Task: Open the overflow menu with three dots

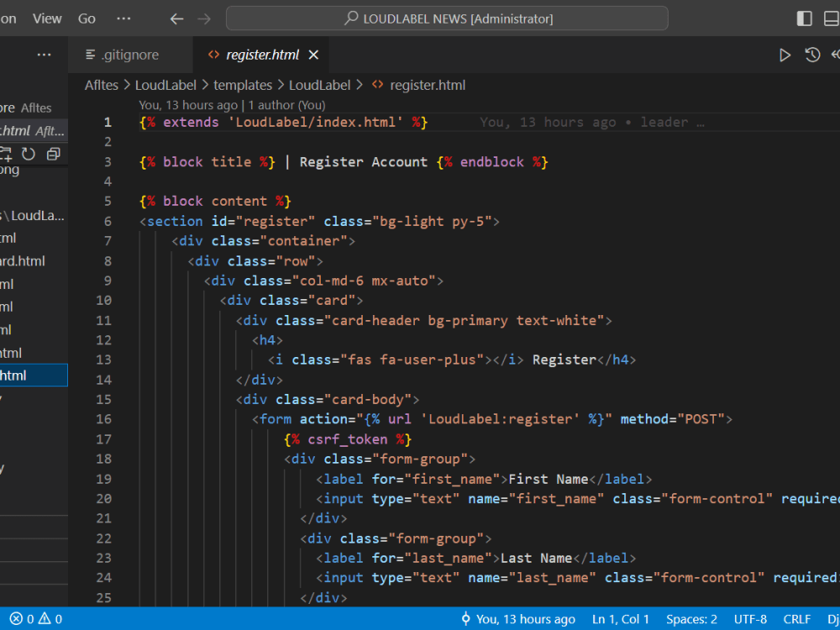Action: click(x=123, y=18)
